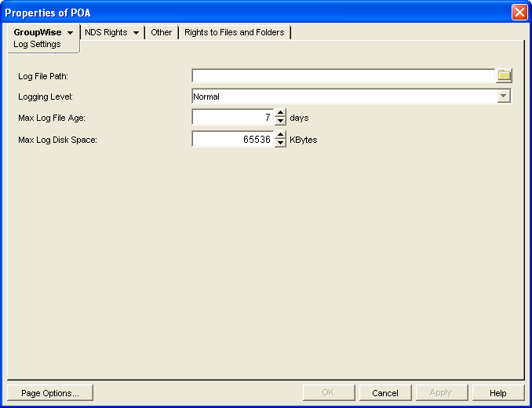Click the Max Log Disk Space field
532x408 pixels.
pyautogui.click(x=233, y=139)
